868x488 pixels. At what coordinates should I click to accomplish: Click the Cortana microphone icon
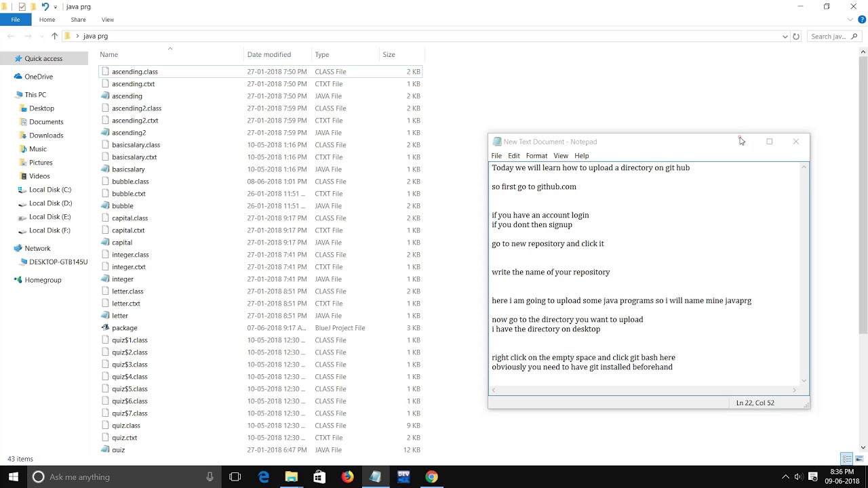(210, 476)
